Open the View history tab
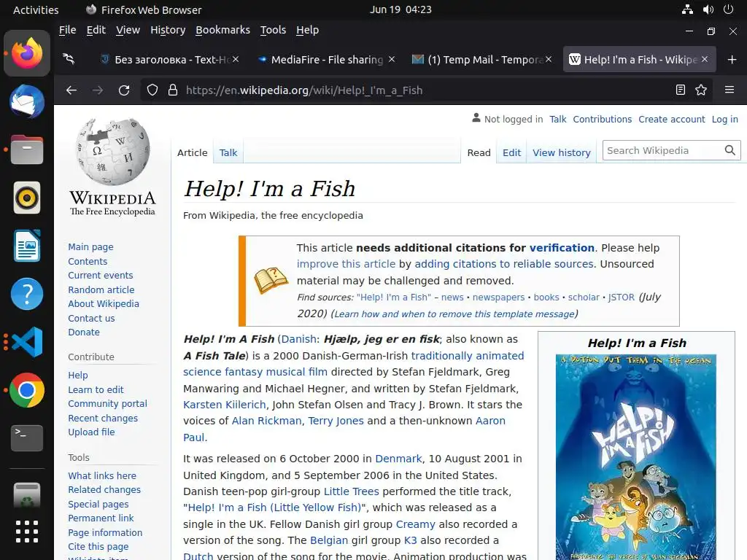Viewport: 747px width, 560px height. point(561,152)
